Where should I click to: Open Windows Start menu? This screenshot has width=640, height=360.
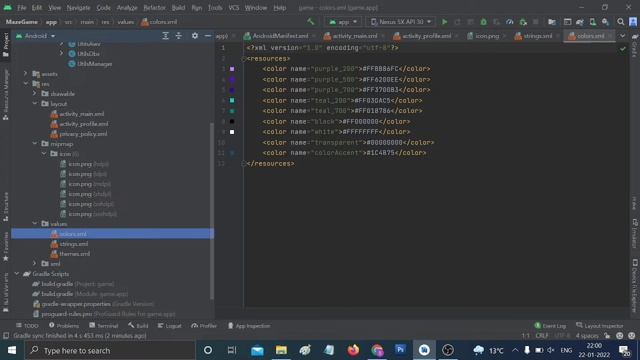click(x=12, y=350)
